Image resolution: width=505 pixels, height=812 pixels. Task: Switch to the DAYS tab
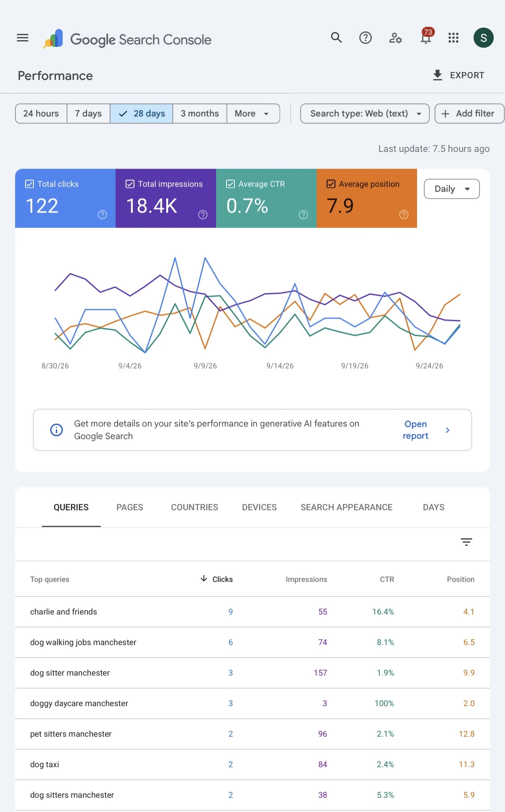click(x=434, y=507)
